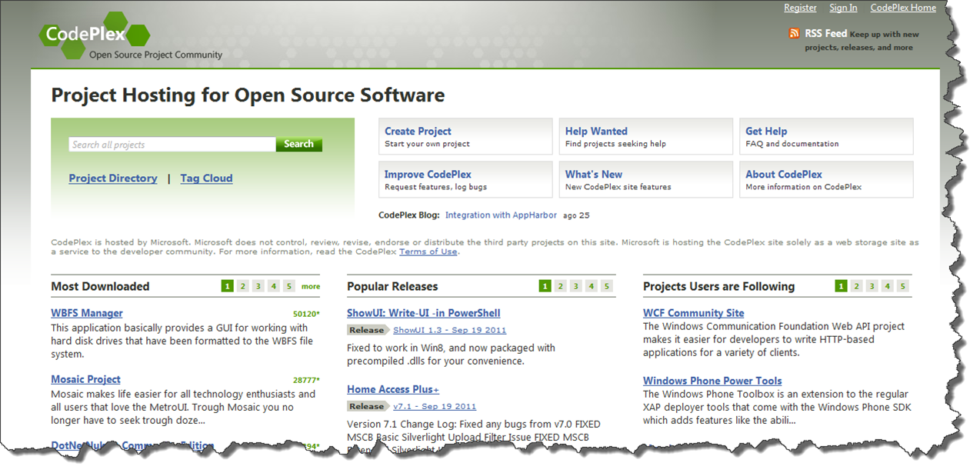Image resolution: width=980 pixels, height=473 pixels.
Task: Open the Terms of Use link
Action: (428, 251)
